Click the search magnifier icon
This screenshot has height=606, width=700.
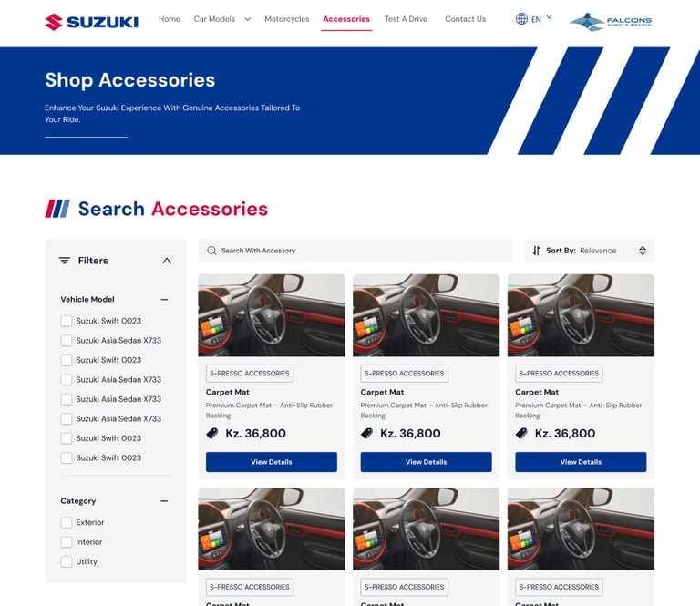coord(211,251)
